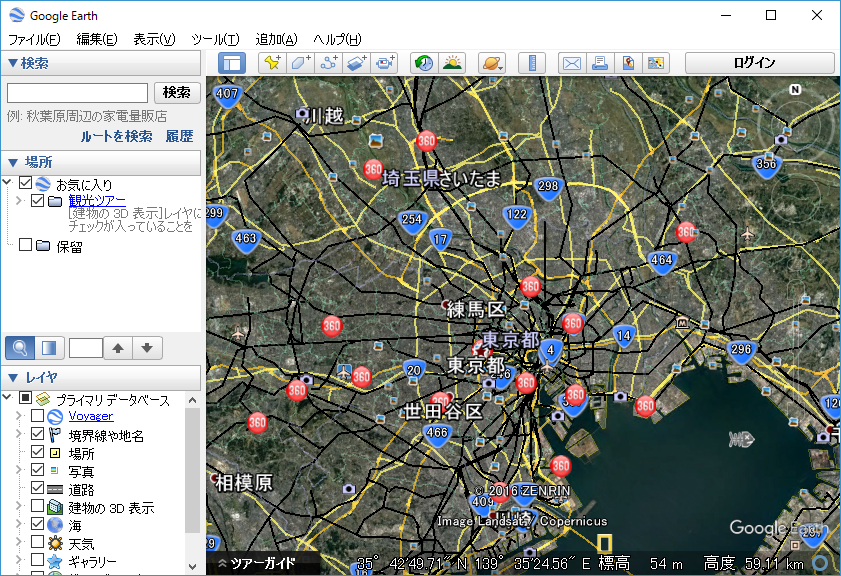Image resolution: width=841 pixels, height=576 pixels.
Task: Move item up with arrow button
Action: (x=118, y=348)
